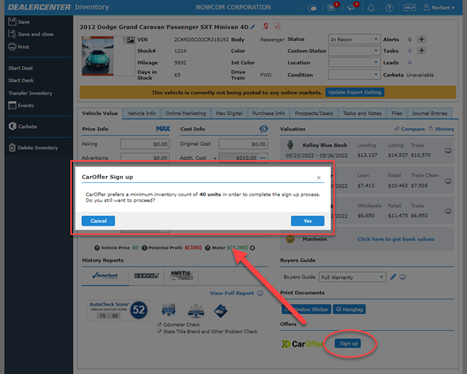Click the Window Sticker button
Image resolution: width=467 pixels, height=374 pixels.
click(307, 309)
